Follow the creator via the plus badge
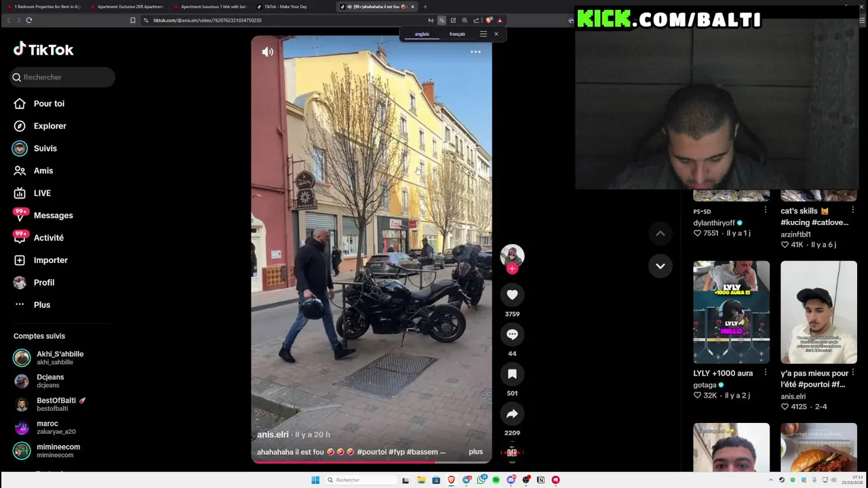Screen dimensions: 868x488 tap(512, 268)
